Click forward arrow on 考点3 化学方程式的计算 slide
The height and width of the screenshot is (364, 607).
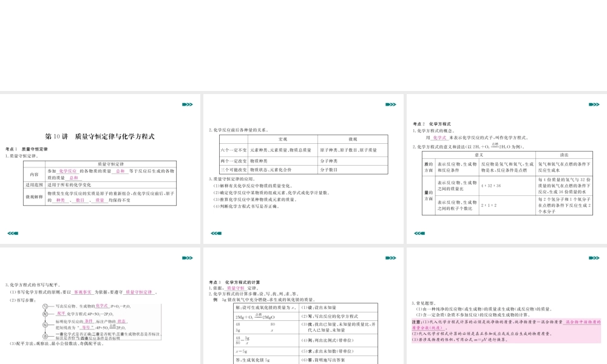[390, 258]
